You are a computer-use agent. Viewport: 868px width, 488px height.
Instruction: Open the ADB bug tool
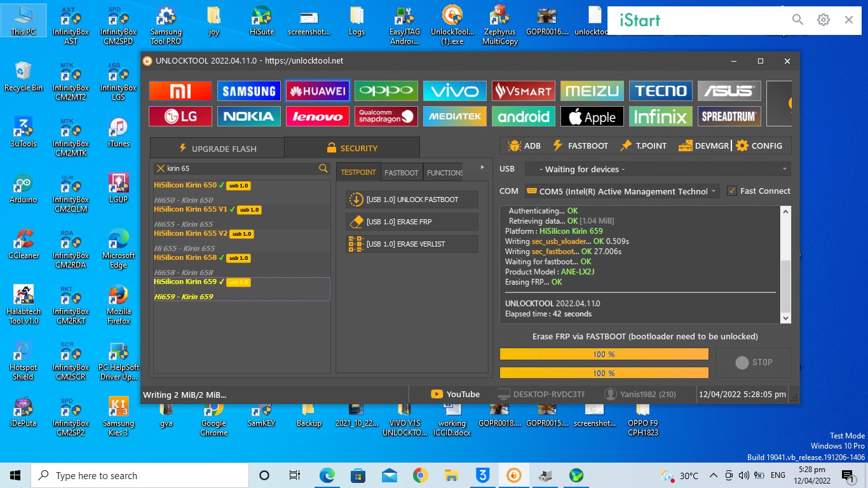(524, 146)
